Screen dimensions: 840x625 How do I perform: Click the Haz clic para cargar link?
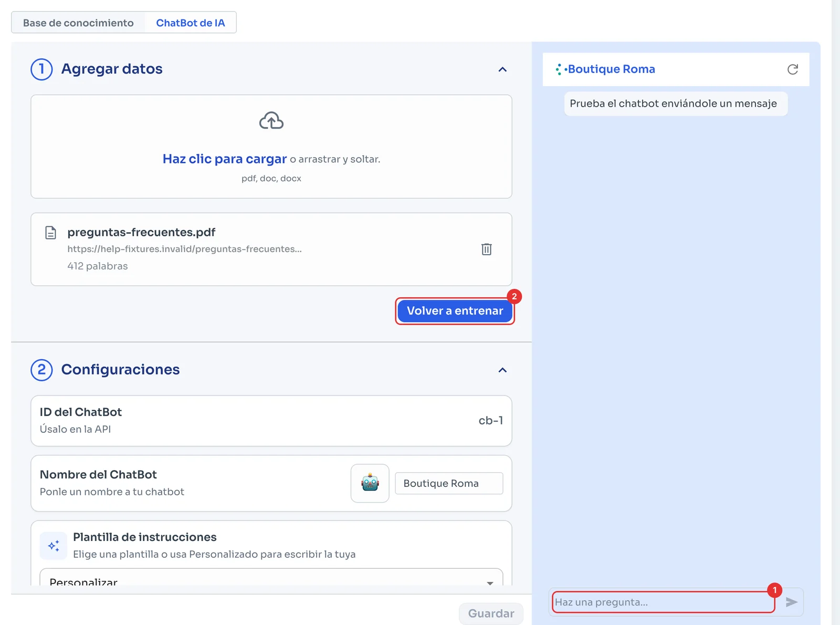(x=225, y=159)
